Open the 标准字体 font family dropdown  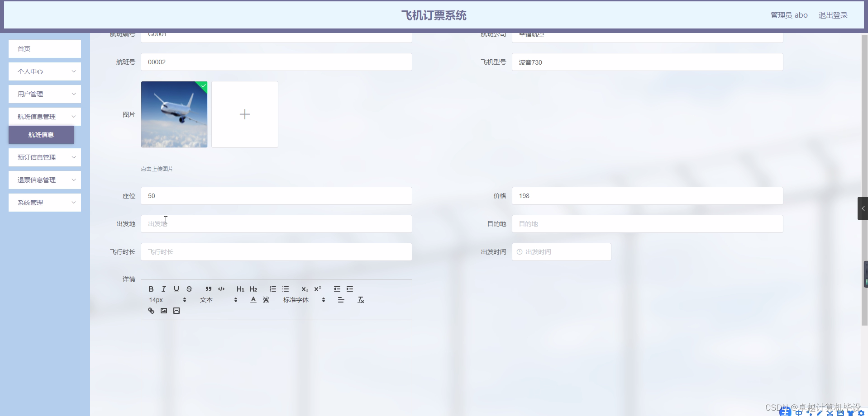tap(300, 299)
